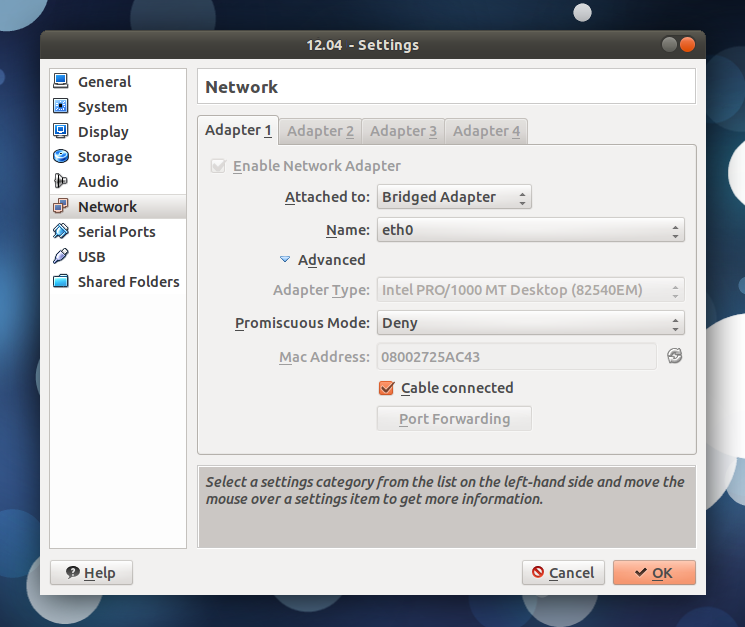Click the Advanced label text
The height and width of the screenshot is (627, 745).
click(332, 260)
